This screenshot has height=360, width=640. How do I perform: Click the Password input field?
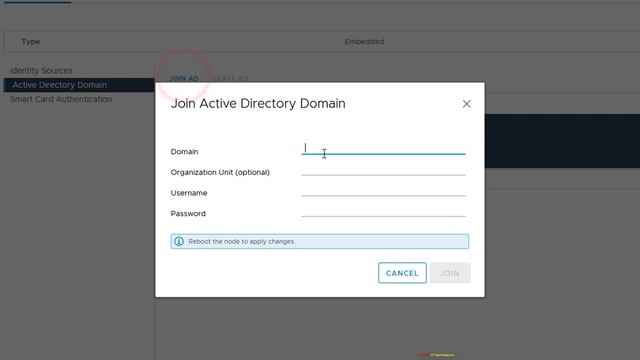pyautogui.click(x=383, y=211)
